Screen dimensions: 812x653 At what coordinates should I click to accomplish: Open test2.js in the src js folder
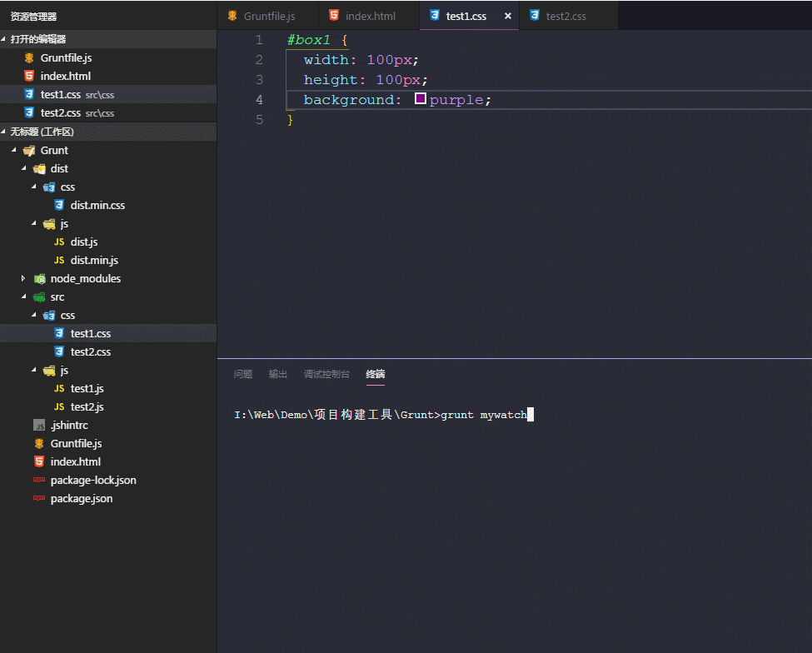click(87, 406)
